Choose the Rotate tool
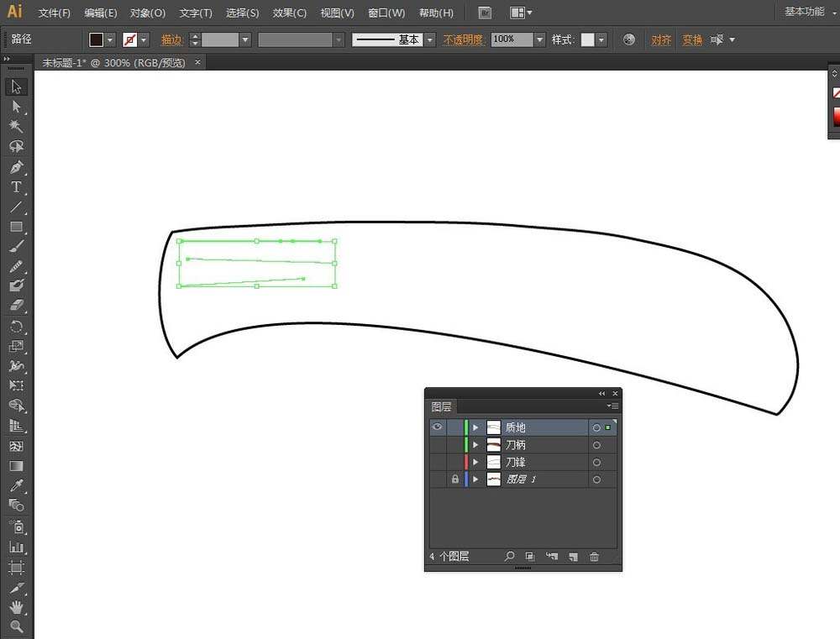 coord(16,327)
